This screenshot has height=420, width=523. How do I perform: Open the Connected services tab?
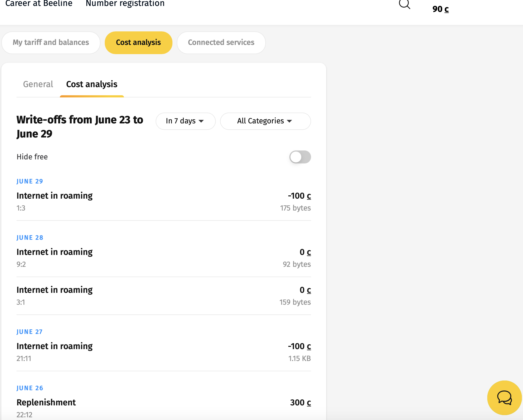(x=221, y=42)
